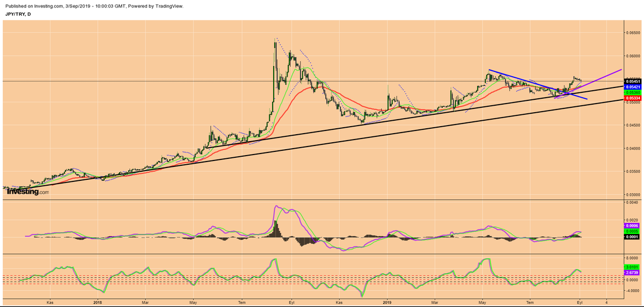The width and height of the screenshot is (644, 307).
Task: Click the 2019 time axis label
Action: coord(387,303)
